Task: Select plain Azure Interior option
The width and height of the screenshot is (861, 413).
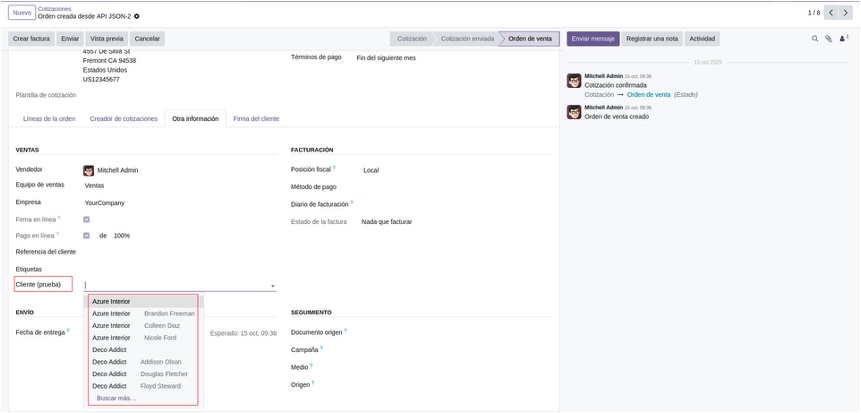Action: pos(144,302)
